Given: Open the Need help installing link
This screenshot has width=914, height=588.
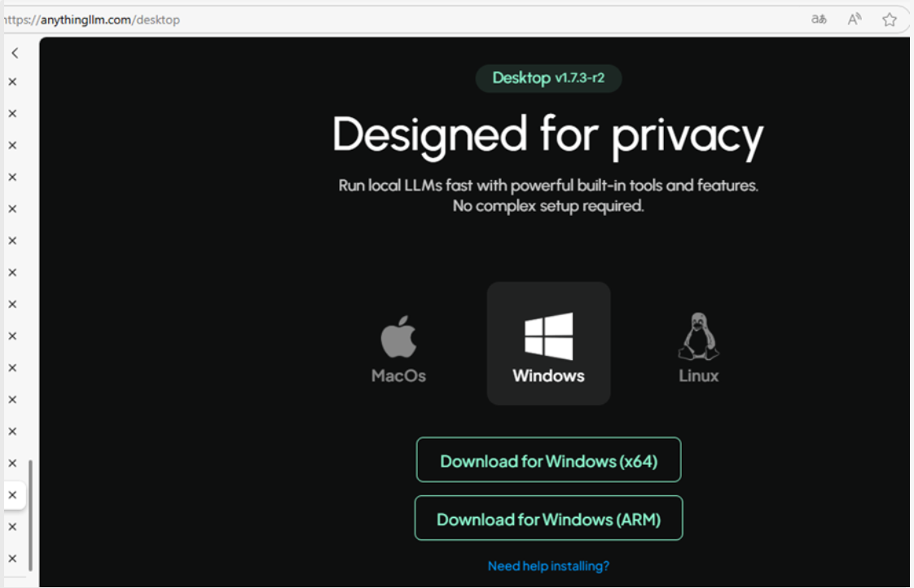Looking at the screenshot, I should (548, 565).
